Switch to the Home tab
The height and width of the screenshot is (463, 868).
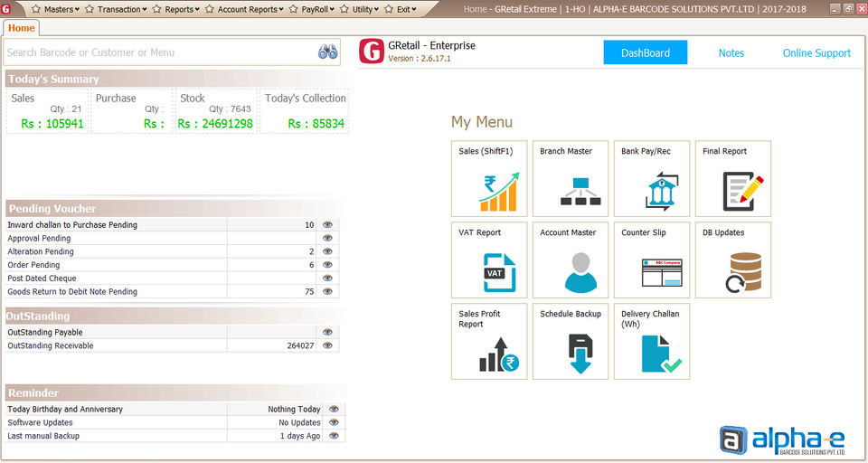point(21,28)
